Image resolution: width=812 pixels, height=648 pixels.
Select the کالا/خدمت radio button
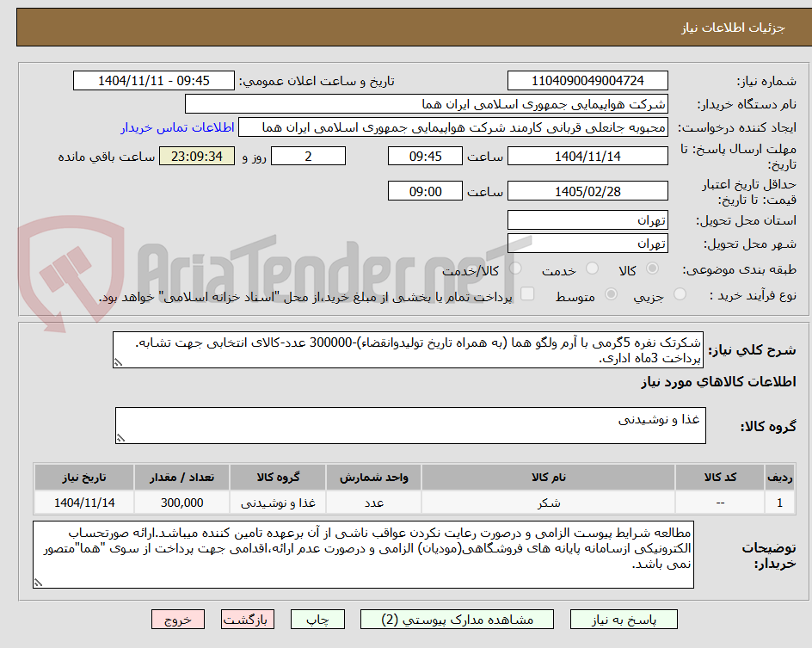point(515,268)
